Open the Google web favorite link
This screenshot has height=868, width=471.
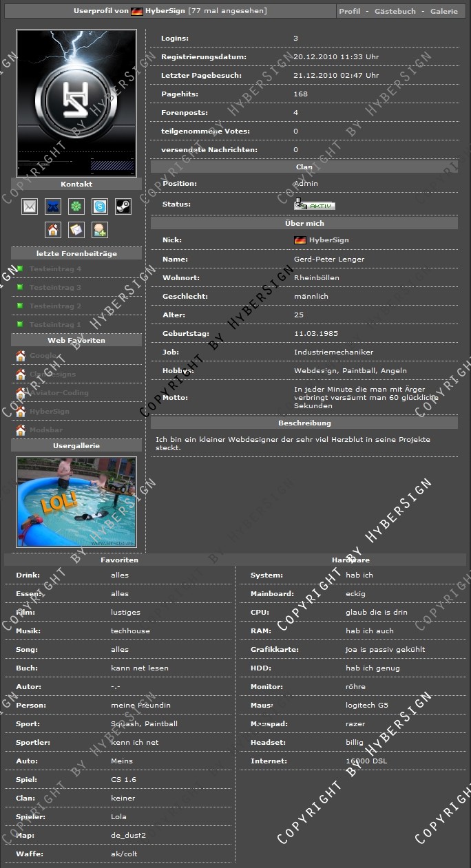click(x=43, y=356)
